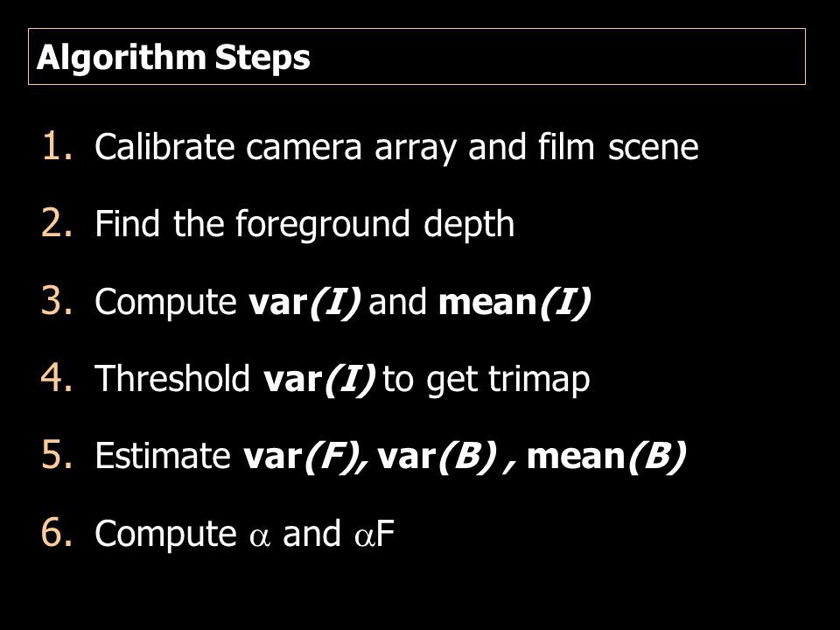
Task: Click the to get trimap text
Action: [x=486, y=381]
